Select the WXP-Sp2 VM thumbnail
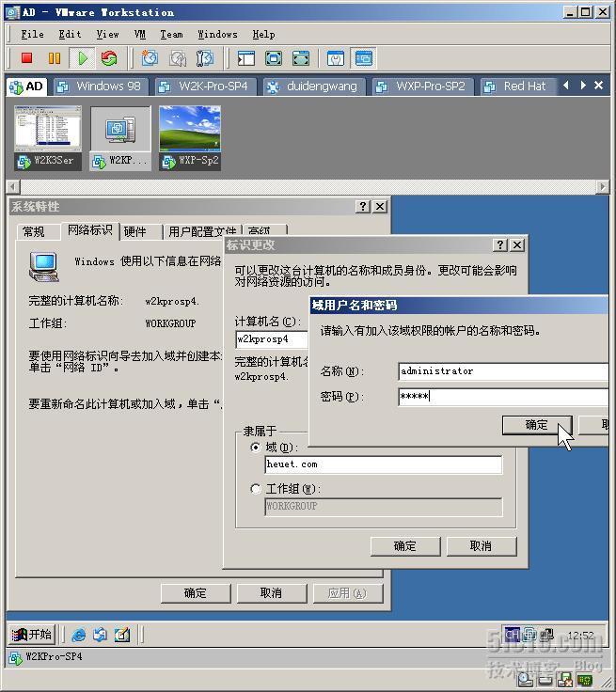 pos(190,137)
